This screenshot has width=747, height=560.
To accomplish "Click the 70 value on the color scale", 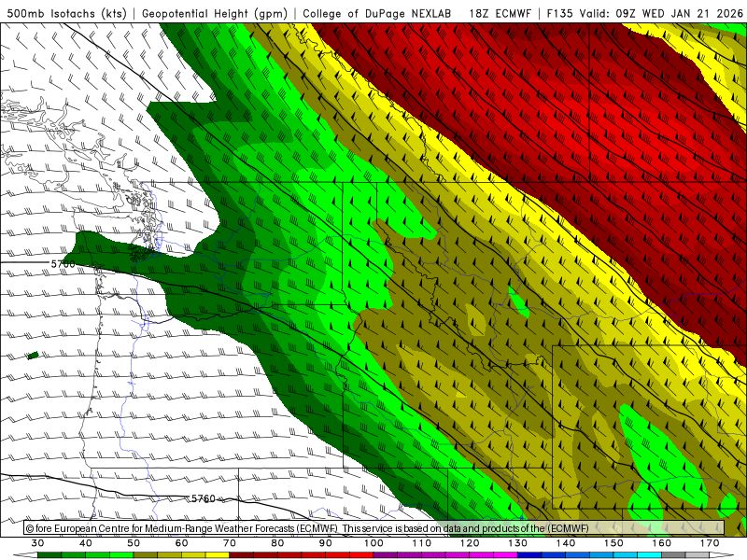I will coord(230,543).
